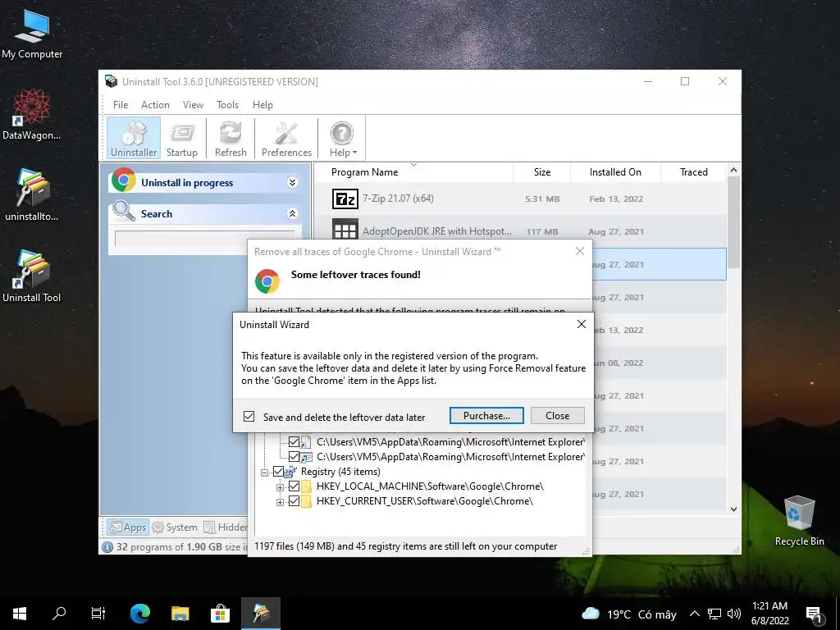The image size is (840, 630).
Task: Select the DataWagon desktop shortcut
Action: tap(32, 115)
